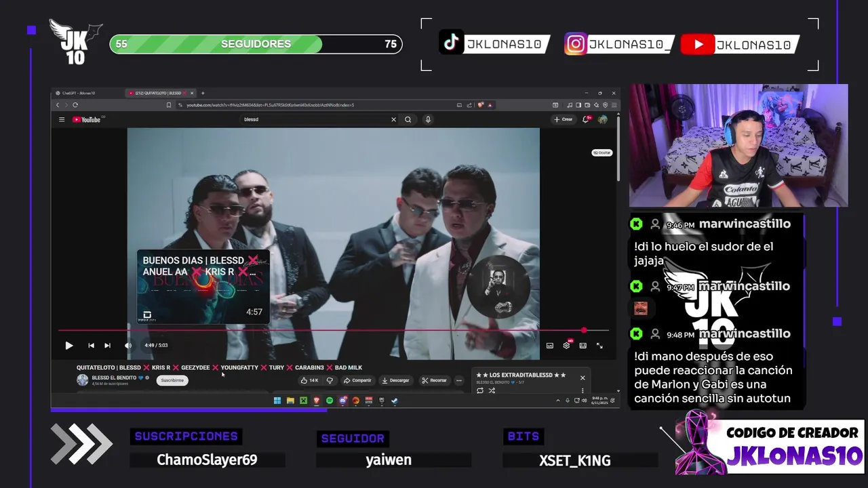Click Suscribirme to subscribe
The width and height of the screenshot is (868, 488).
[172, 380]
